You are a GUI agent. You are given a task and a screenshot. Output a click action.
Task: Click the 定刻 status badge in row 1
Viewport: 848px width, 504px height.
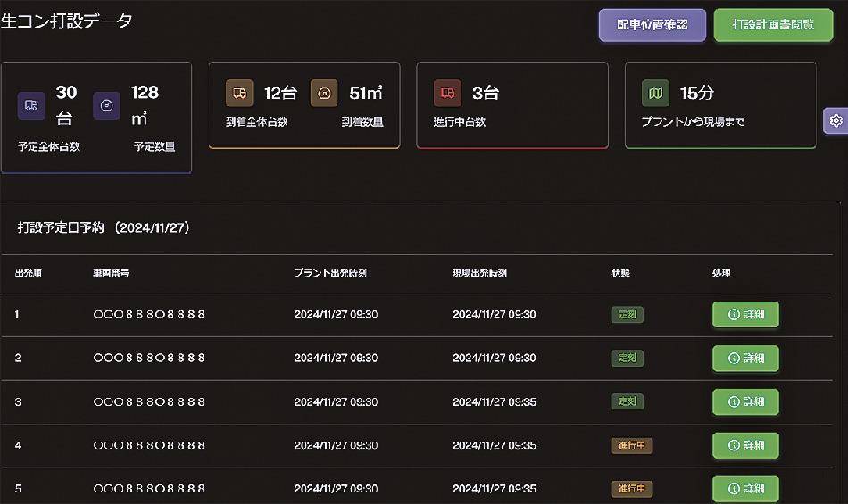(x=628, y=315)
